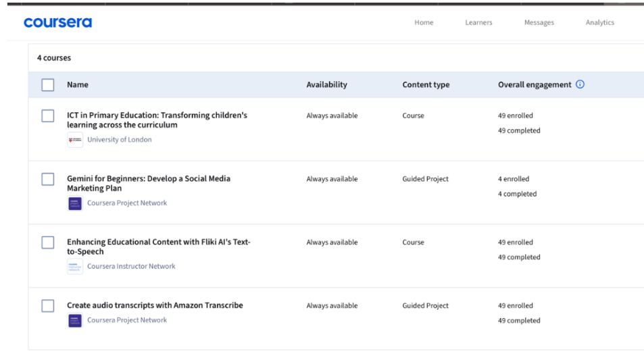The image size is (644, 362).
Task: Tick the checkbox for Enhancing Educational Content course
Action: pyautogui.click(x=48, y=242)
